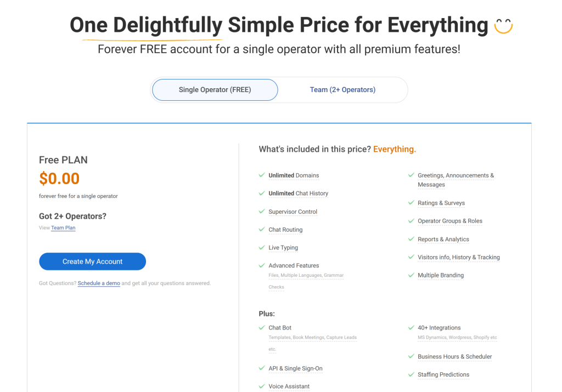Viewport: 562px width, 392px height.
Task: Click the checkmark next to Voice Assistant
Action: [x=262, y=386]
